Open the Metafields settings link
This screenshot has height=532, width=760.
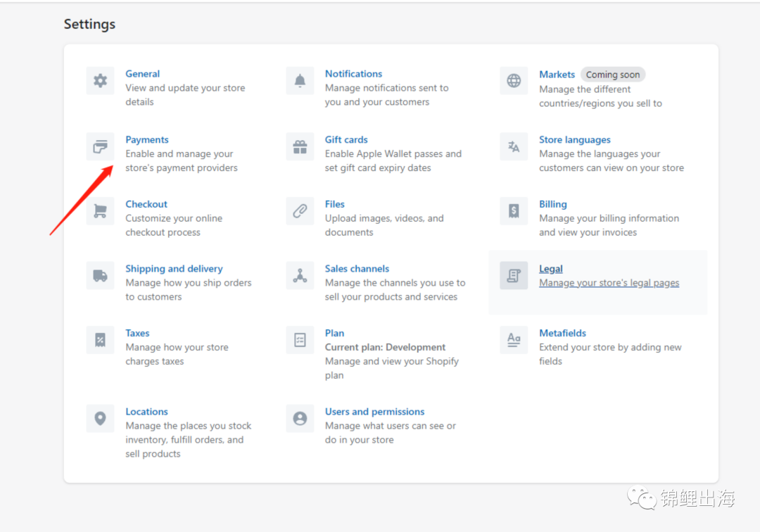tap(562, 334)
